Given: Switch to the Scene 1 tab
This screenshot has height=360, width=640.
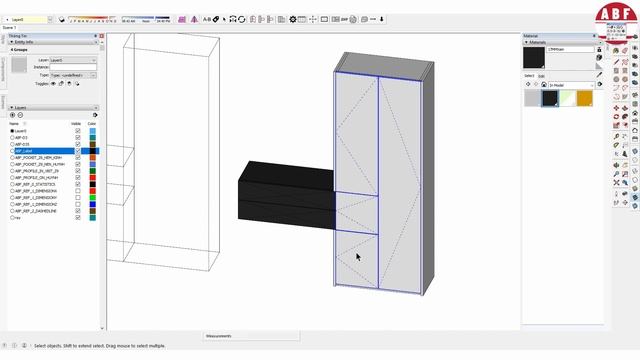Looking at the screenshot, I should pyautogui.click(x=9, y=28).
